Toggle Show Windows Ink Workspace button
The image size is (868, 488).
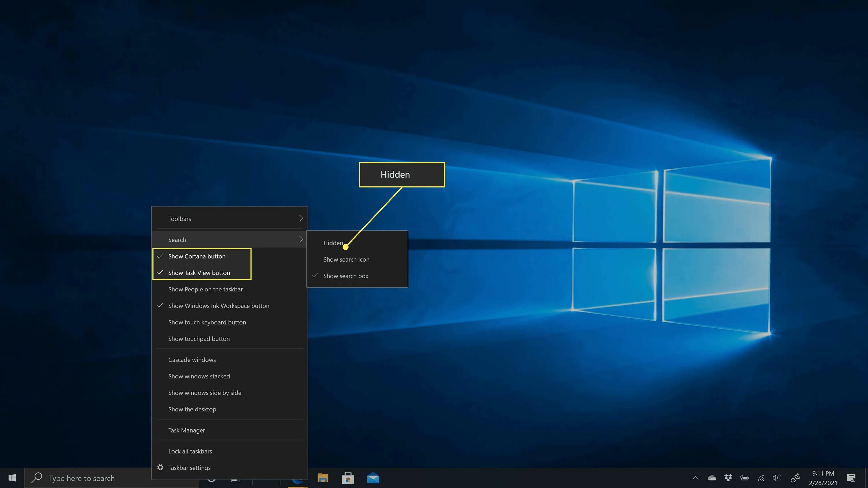pos(218,306)
